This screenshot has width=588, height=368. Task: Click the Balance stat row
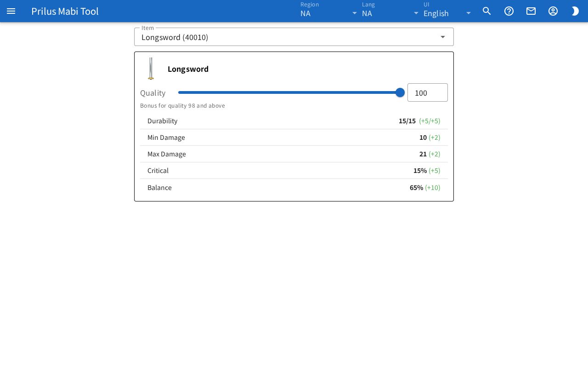294,187
